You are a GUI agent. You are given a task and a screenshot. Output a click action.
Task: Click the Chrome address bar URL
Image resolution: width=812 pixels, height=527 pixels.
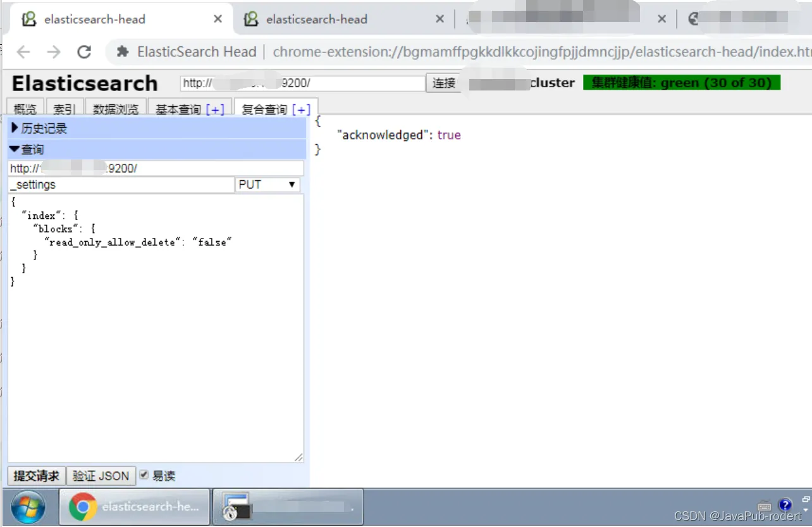[x=542, y=52]
